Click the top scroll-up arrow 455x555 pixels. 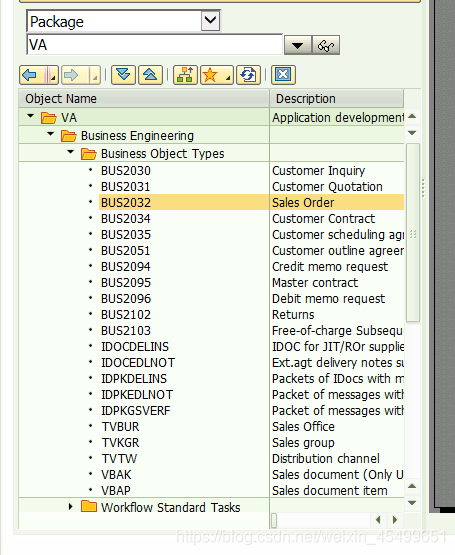(412, 116)
